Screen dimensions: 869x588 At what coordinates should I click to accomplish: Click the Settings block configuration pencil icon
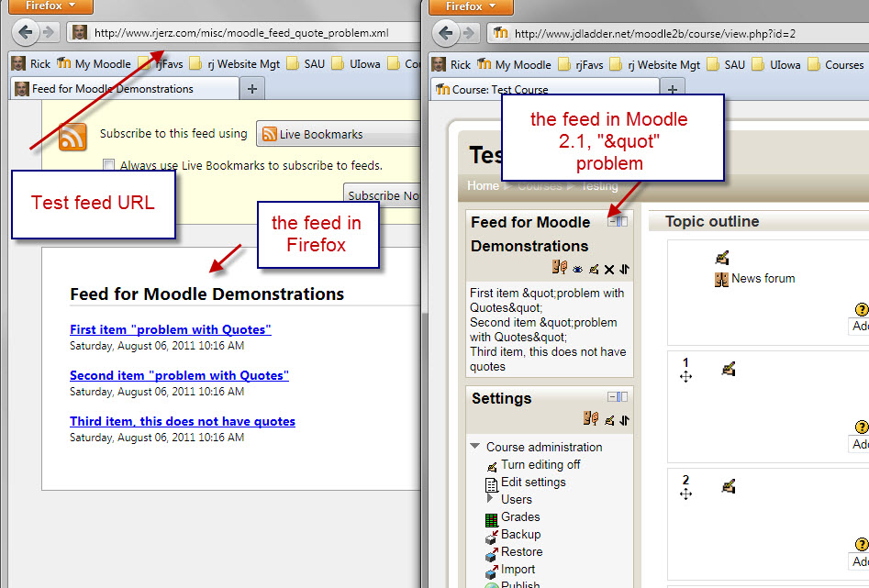pyautogui.click(x=609, y=421)
